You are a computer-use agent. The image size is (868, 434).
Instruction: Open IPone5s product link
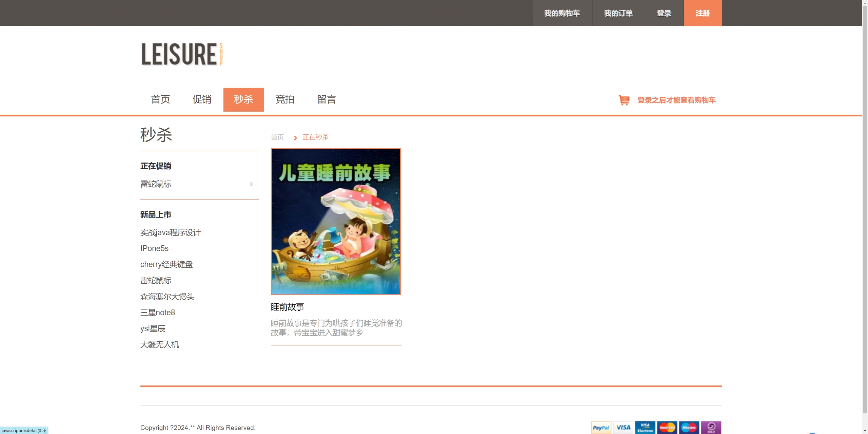pos(154,248)
